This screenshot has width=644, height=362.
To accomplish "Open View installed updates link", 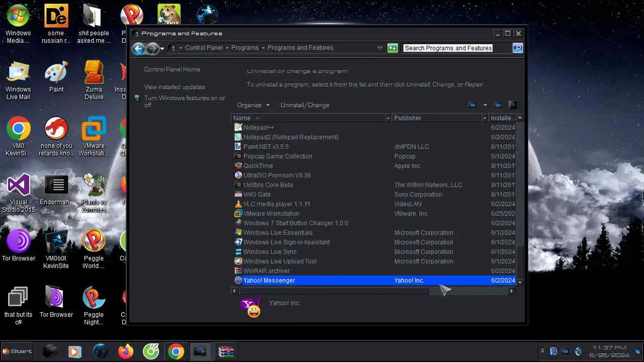I will coord(175,87).
